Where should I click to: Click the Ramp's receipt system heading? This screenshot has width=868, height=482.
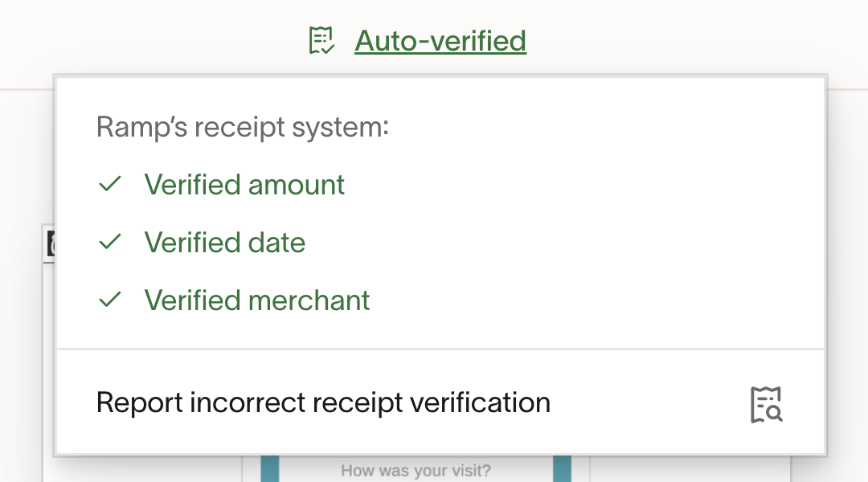(241, 126)
